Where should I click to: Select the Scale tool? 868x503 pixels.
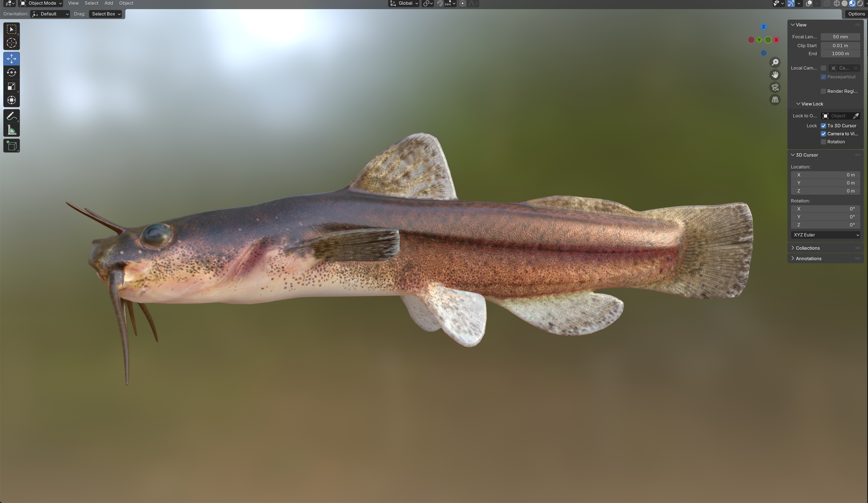[11, 86]
